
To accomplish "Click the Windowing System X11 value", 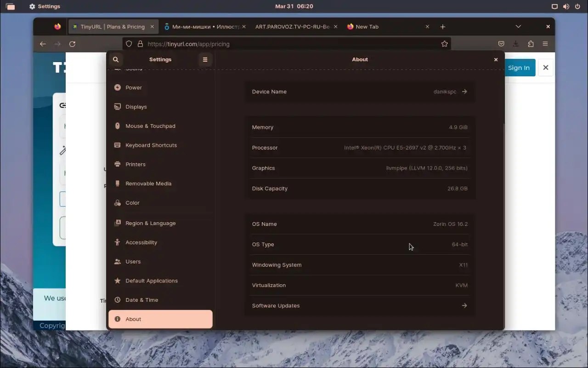I will 464,265.
